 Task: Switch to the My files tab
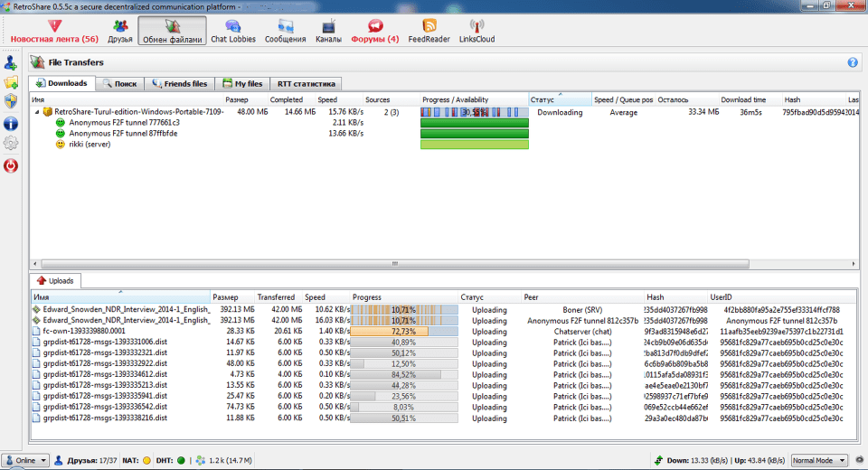coord(242,83)
